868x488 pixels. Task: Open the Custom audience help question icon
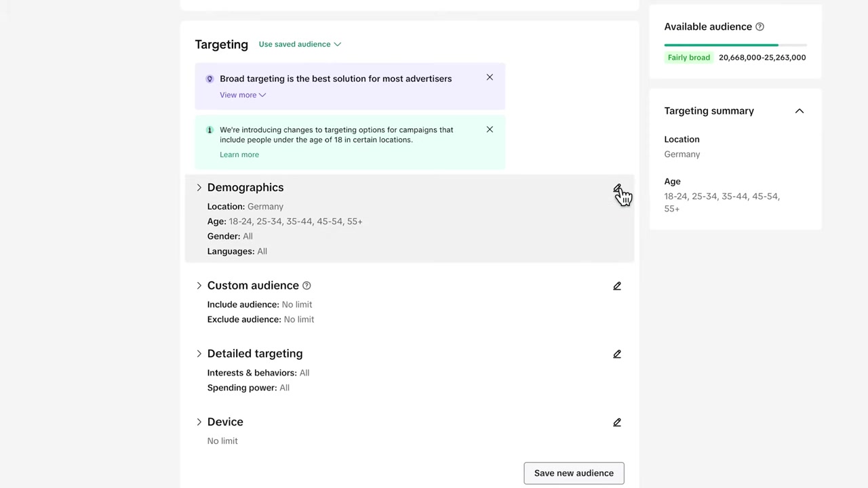pyautogui.click(x=307, y=286)
